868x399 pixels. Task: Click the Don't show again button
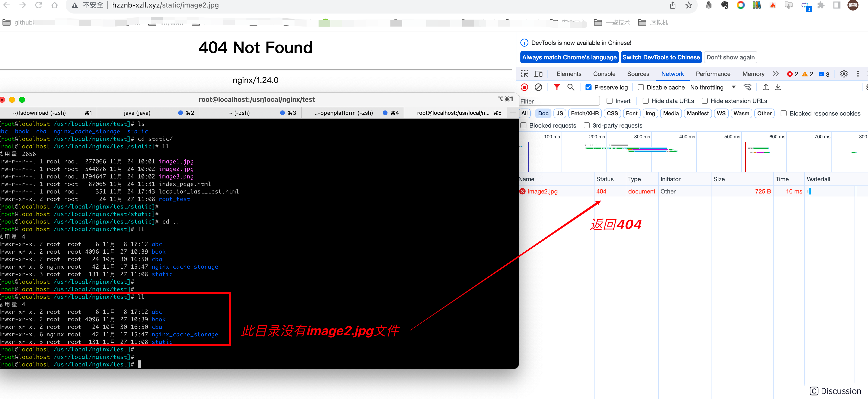click(730, 57)
